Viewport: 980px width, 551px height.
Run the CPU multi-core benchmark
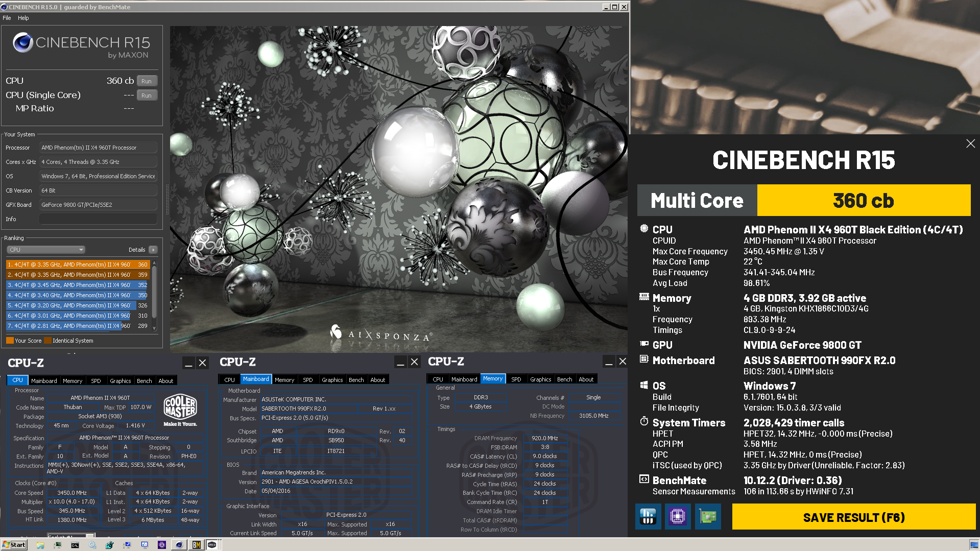click(147, 81)
